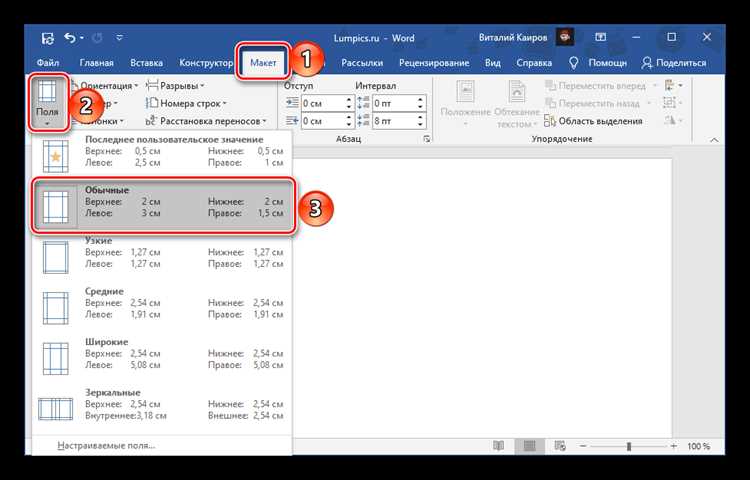Image resolution: width=750 pixels, height=480 pixels.
Task: Switch to the Вставка tab
Action: tap(146, 63)
